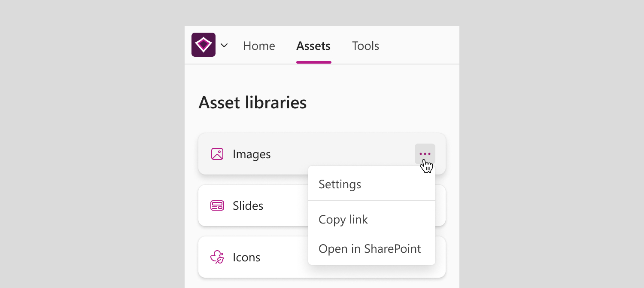Click the three-dot more options button
The image size is (644, 288).
[x=425, y=154]
